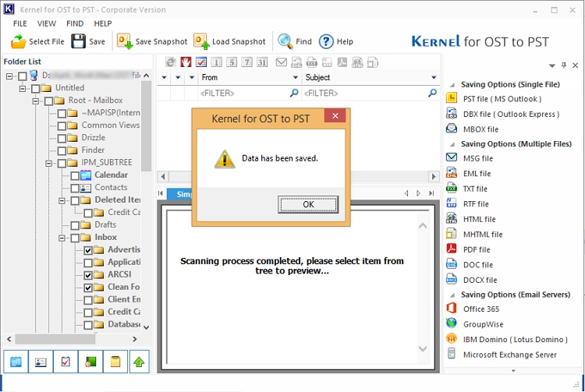
Task: Click the Load Snapshot icon
Action: (201, 41)
